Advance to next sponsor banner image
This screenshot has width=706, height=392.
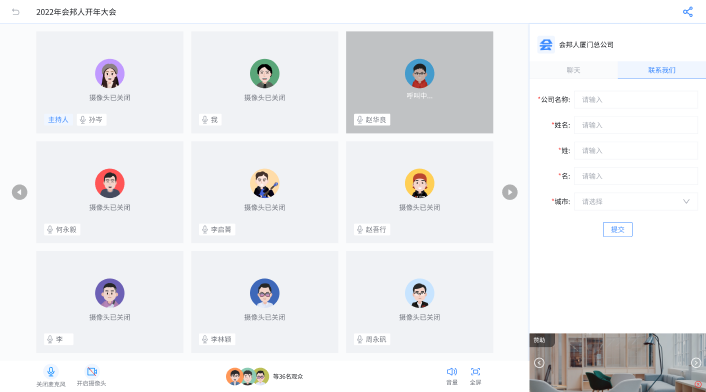click(696, 363)
